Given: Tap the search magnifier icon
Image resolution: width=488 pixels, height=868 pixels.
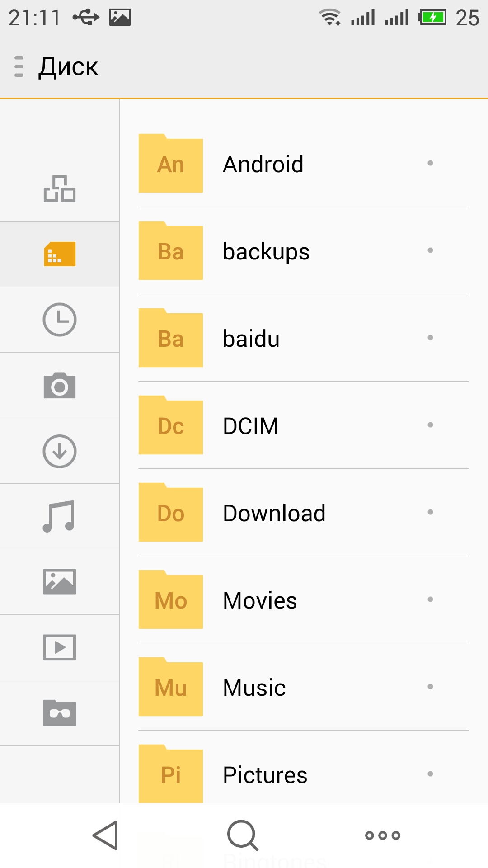Looking at the screenshot, I should 243,835.
